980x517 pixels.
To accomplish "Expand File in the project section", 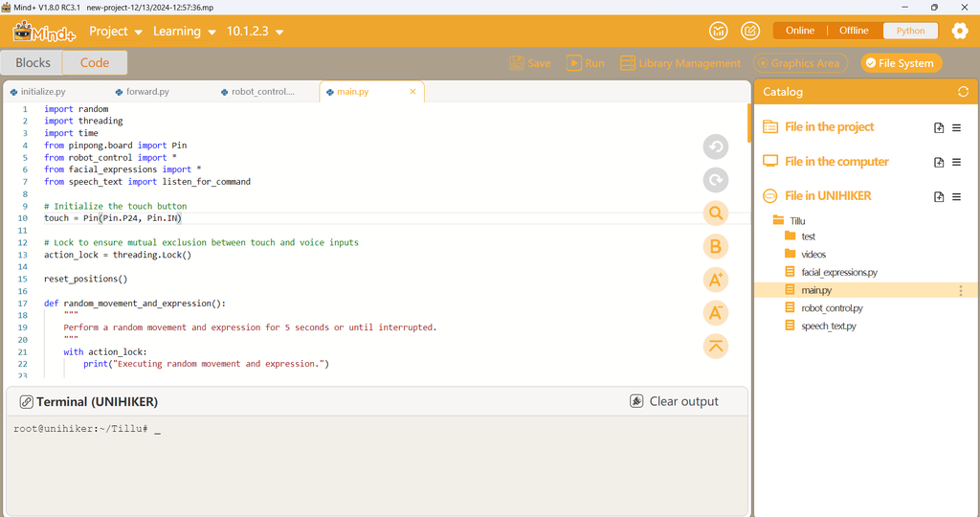I will [x=829, y=127].
